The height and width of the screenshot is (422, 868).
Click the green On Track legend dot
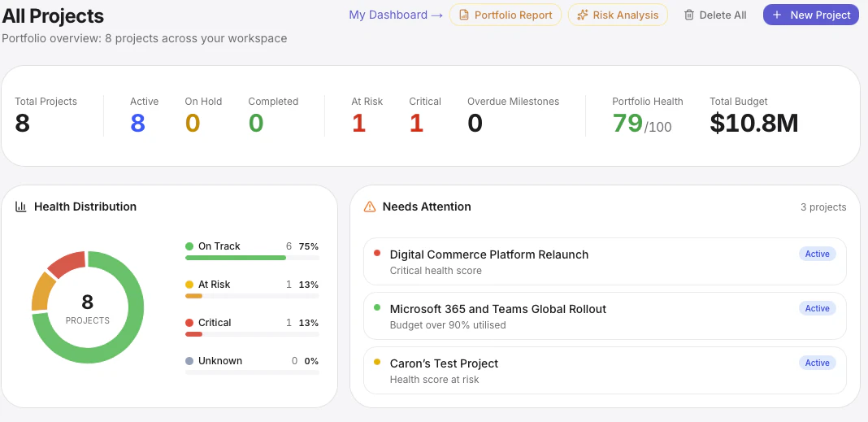pos(189,246)
